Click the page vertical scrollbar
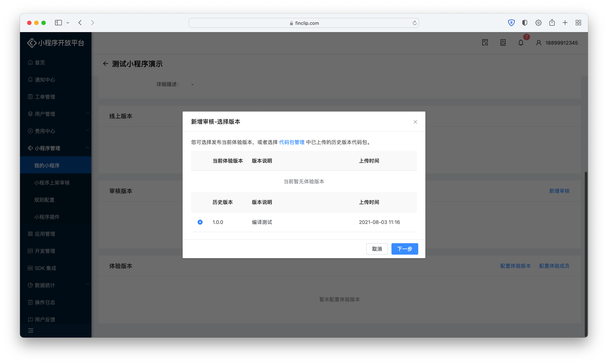608x364 pixels. click(586, 254)
